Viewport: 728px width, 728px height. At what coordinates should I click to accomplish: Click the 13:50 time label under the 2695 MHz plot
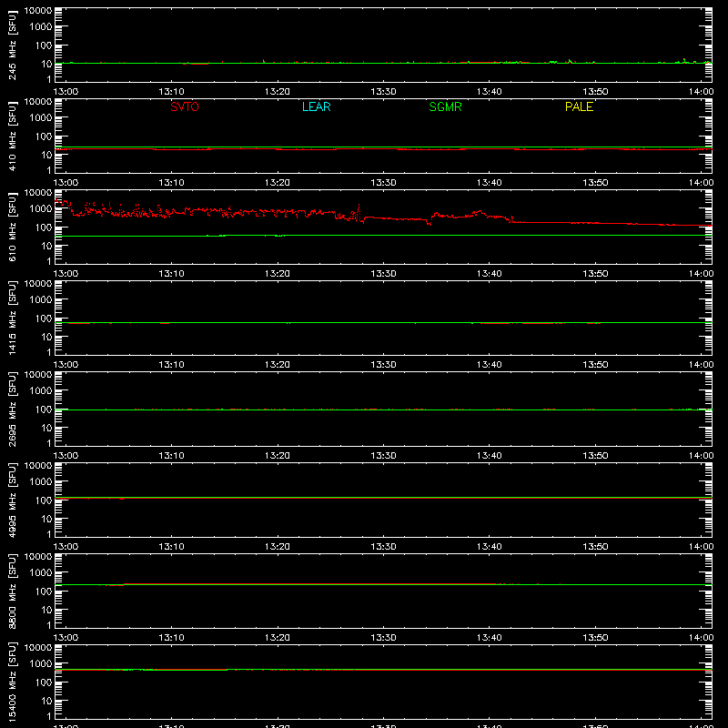click(x=595, y=456)
